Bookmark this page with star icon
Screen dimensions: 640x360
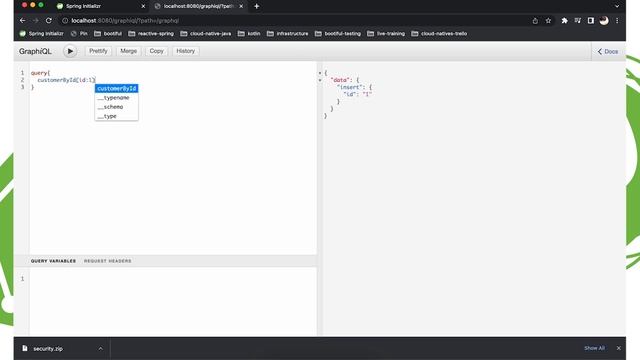548,20
